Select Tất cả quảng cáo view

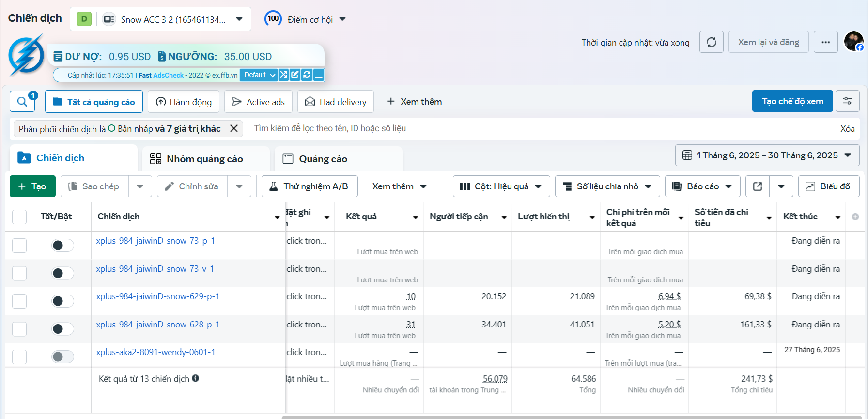pos(94,102)
